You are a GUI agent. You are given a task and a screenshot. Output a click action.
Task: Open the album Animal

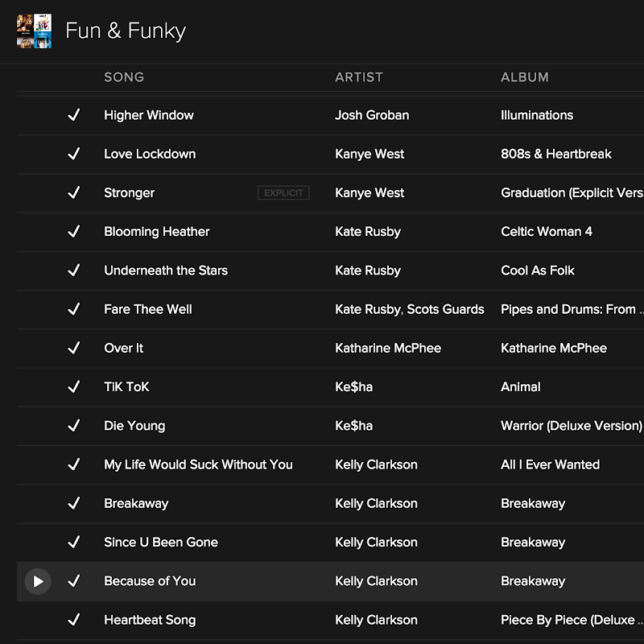(x=520, y=386)
